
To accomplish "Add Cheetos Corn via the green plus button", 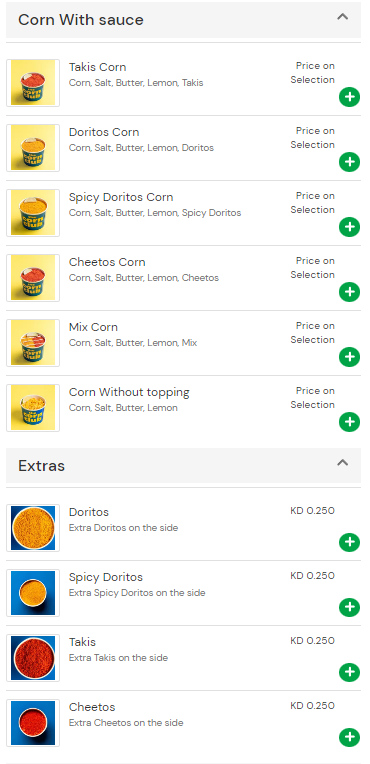I will [x=349, y=292].
